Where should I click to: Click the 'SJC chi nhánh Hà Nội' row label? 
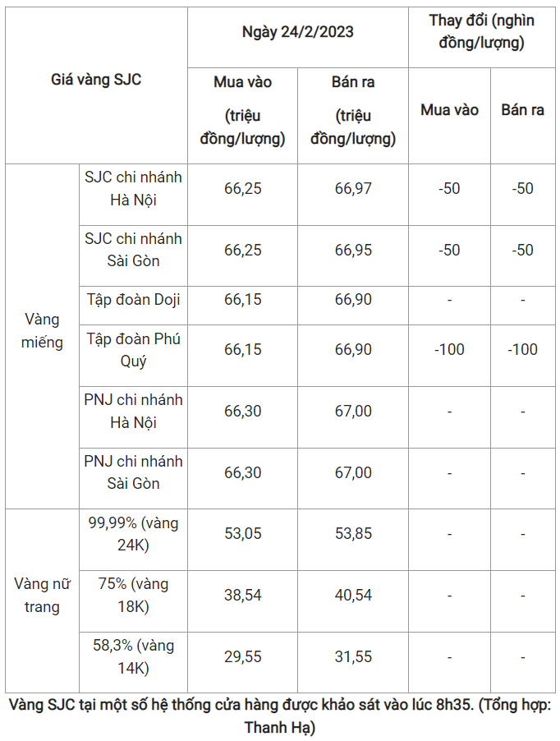(x=133, y=188)
